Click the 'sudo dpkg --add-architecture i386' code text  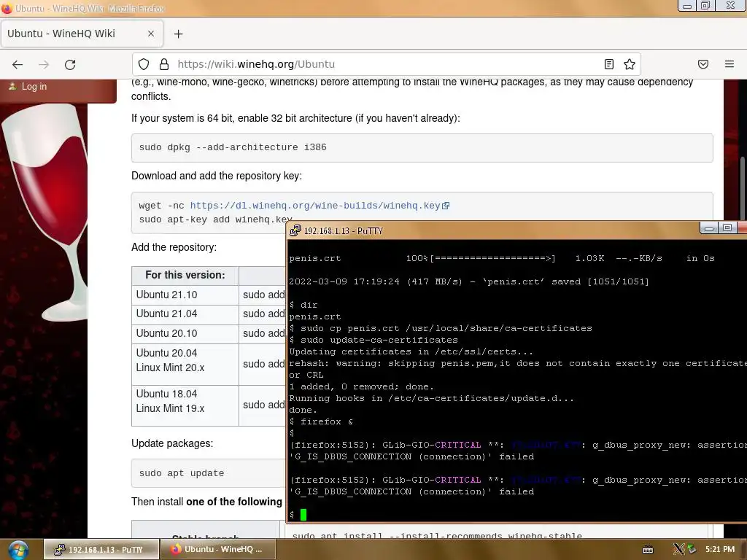(x=233, y=147)
